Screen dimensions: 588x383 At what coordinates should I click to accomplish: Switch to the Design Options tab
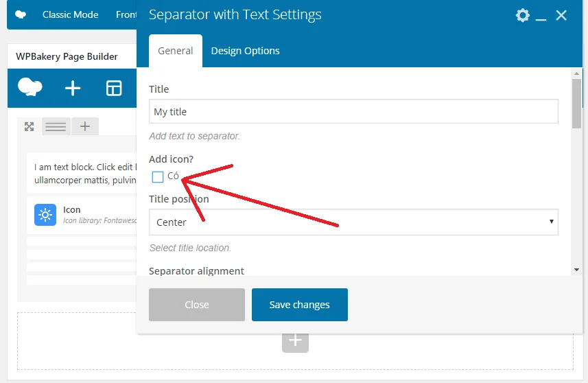click(245, 51)
